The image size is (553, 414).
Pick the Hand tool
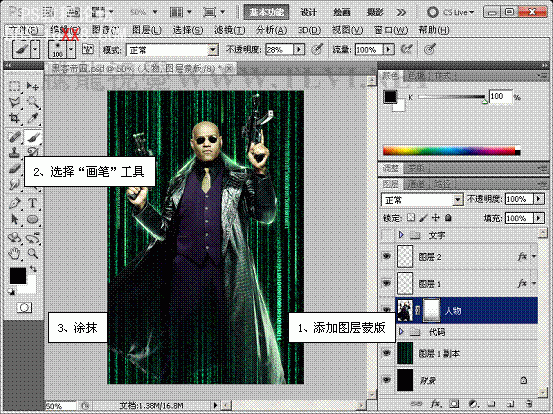[x=14, y=253]
